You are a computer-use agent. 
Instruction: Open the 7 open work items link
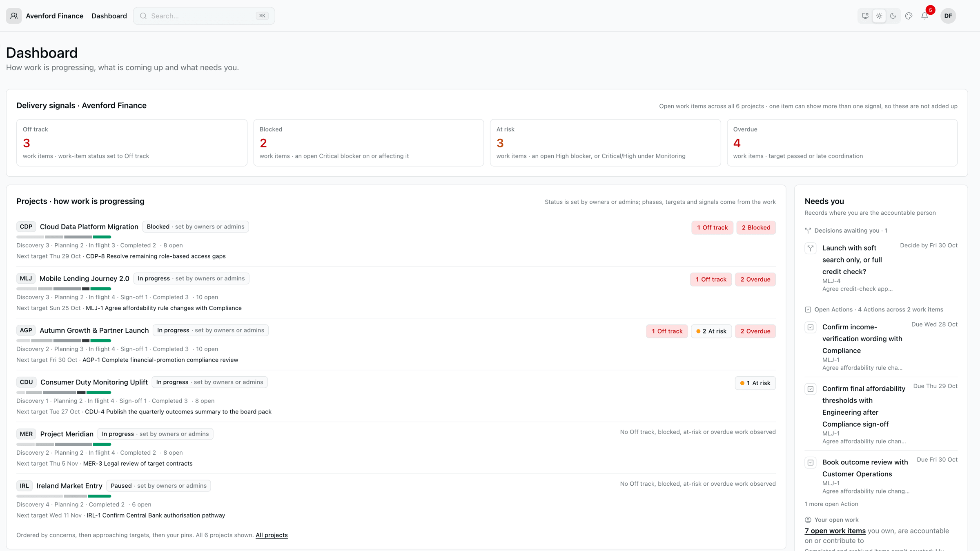(835, 531)
